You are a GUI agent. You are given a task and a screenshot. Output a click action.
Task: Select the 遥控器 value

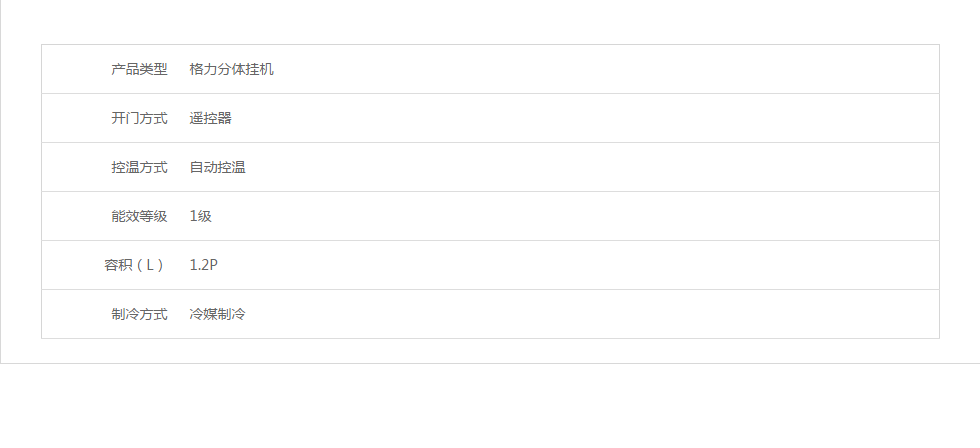point(210,119)
